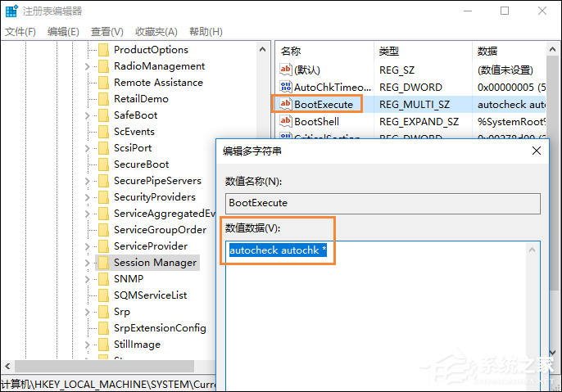Select the SrpExtensionConfig folder icon
Viewport: 562px width, 392px height.
(x=103, y=328)
